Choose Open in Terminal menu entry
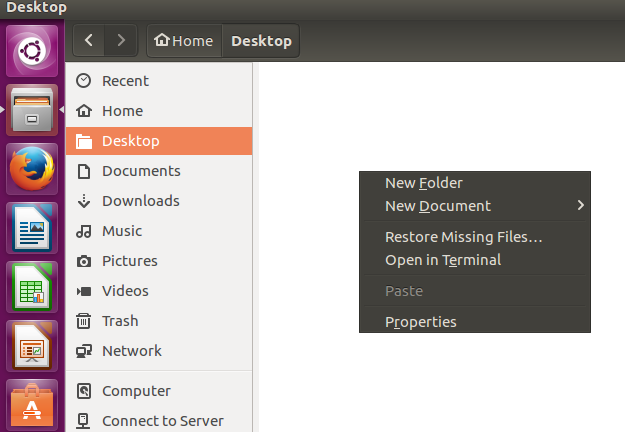The image size is (625, 432). pyautogui.click(x=443, y=260)
